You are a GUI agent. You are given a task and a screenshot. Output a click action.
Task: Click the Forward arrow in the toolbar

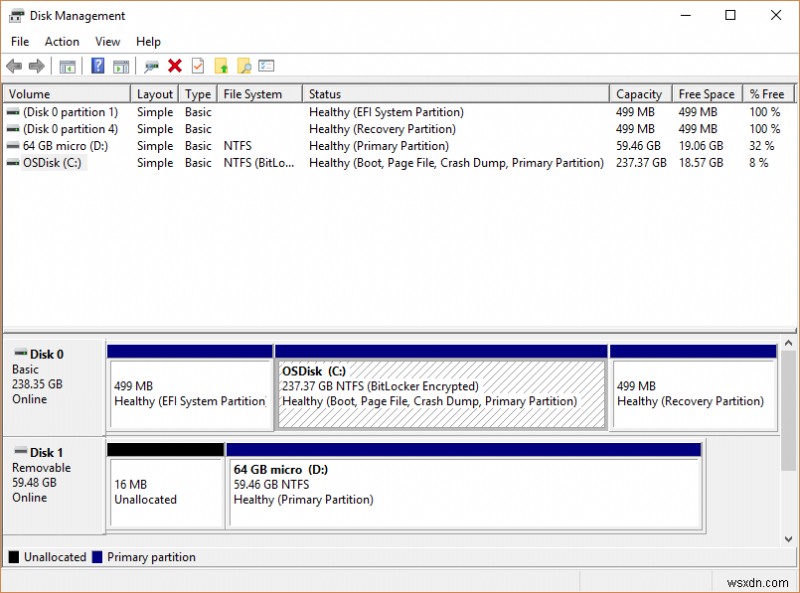click(x=37, y=66)
